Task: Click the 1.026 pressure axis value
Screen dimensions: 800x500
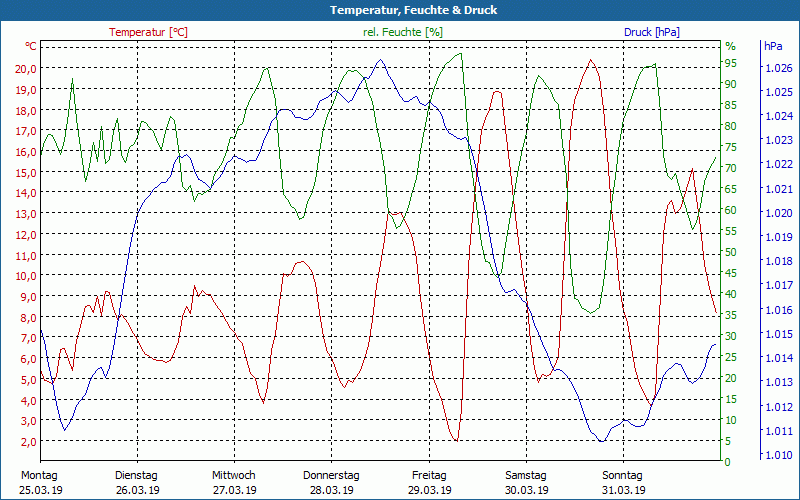Action: pyautogui.click(x=777, y=68)
